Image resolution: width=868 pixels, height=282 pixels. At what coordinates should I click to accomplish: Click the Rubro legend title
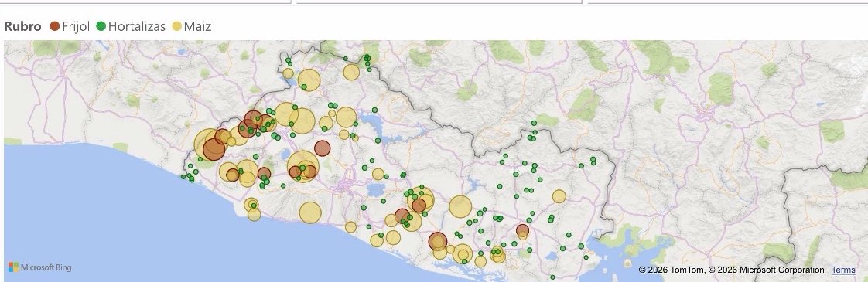[x=22, y=26]
